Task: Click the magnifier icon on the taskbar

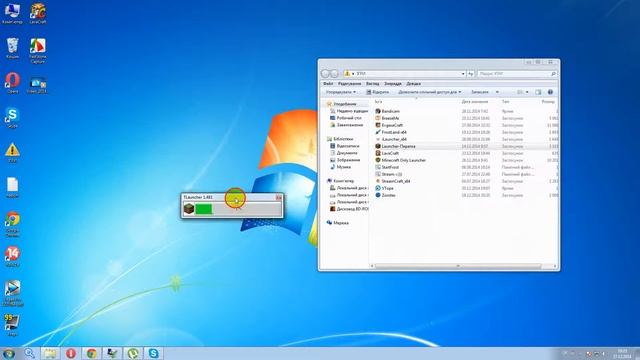Action: click(x=29, y=353)
